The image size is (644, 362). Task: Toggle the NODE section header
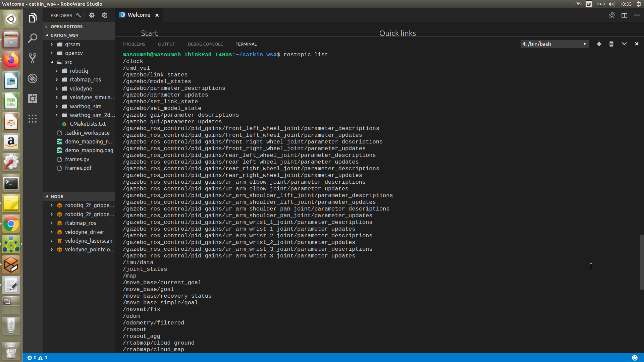pyautogui.click(x=57, y=196)
